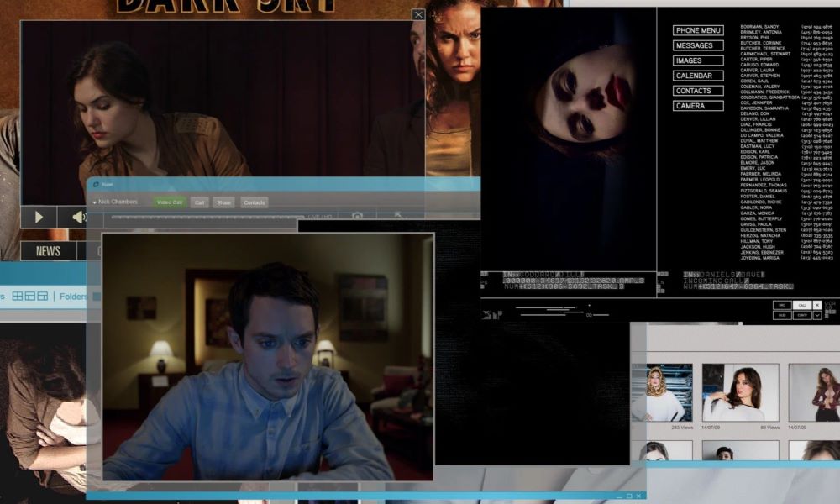Open MESSAGES in the phone panel
840x504 pixels.
[x=698, y=46]
